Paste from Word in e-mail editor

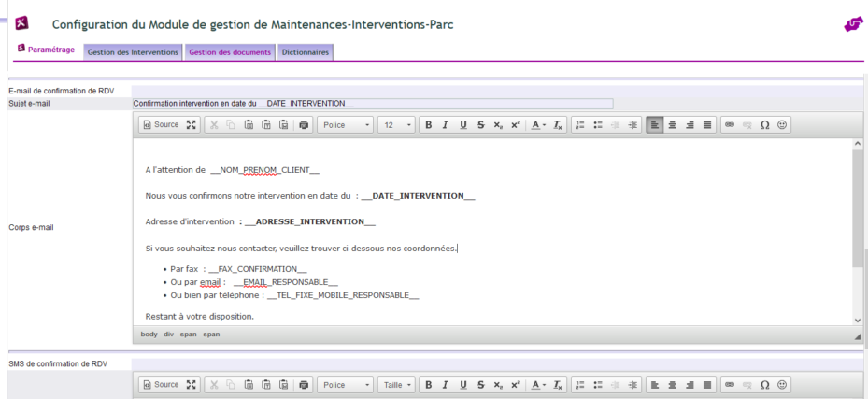coord(283,125)
